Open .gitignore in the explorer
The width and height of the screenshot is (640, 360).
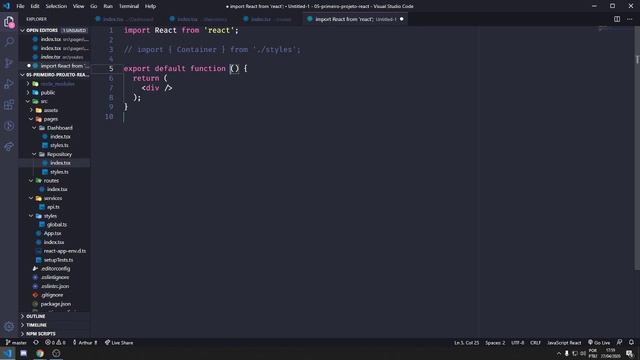coord(52,295)
